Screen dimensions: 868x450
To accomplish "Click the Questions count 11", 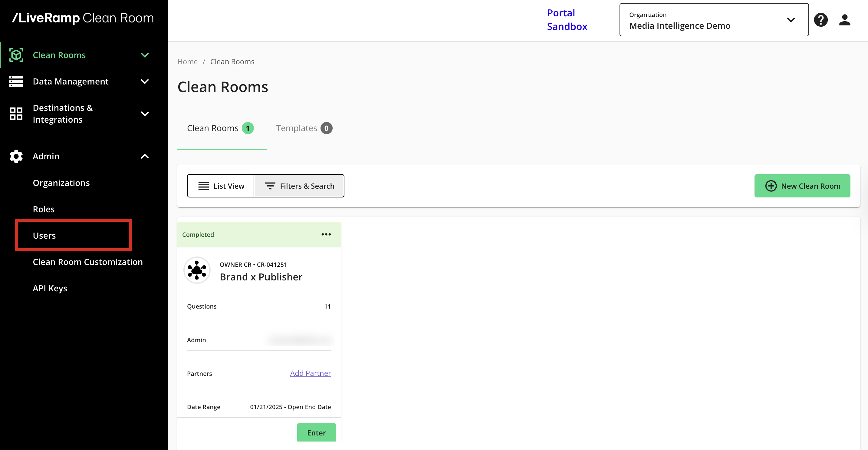I will [327, 306].
